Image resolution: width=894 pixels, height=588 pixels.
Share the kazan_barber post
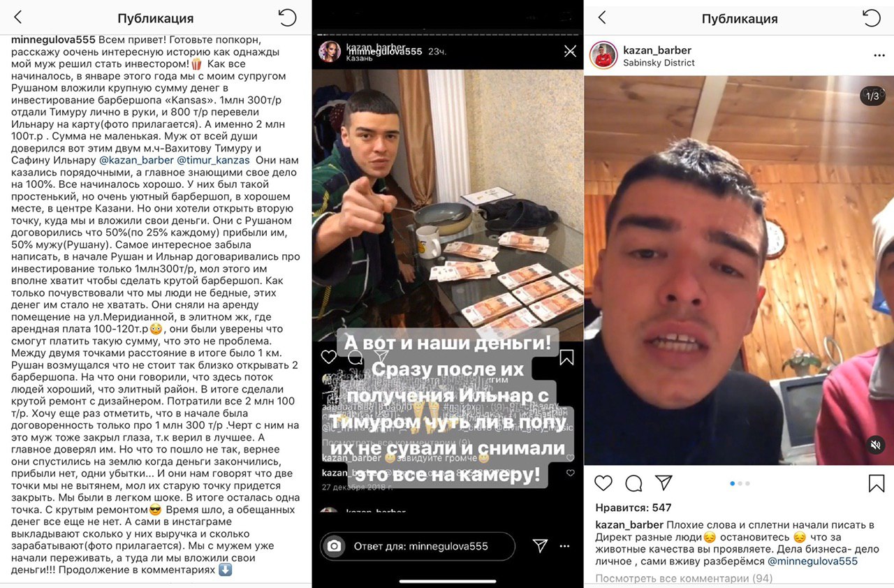[x=664, y=482]
